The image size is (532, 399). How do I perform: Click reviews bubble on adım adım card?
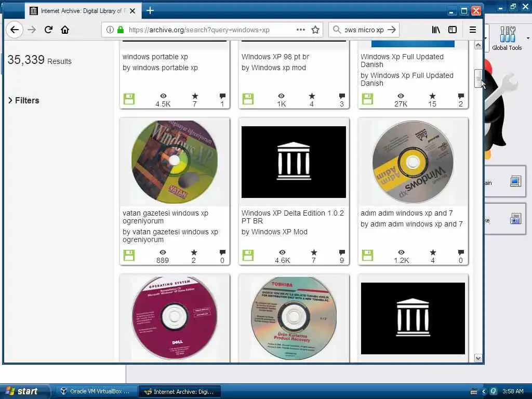click(x=461, y=252)
